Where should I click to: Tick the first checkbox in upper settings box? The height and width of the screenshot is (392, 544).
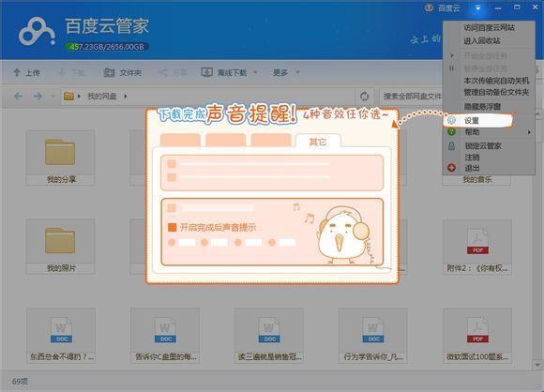point(172,164)
